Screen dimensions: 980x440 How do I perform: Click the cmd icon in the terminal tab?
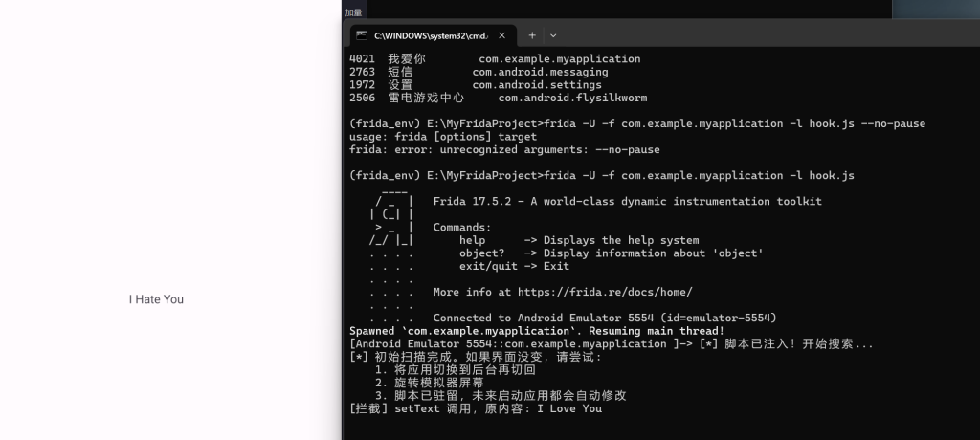[361, 35]
